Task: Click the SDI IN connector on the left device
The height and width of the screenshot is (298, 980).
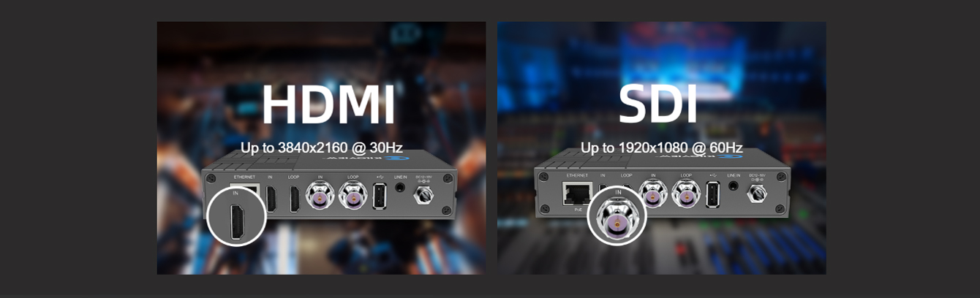Action: tap(321, 196)
